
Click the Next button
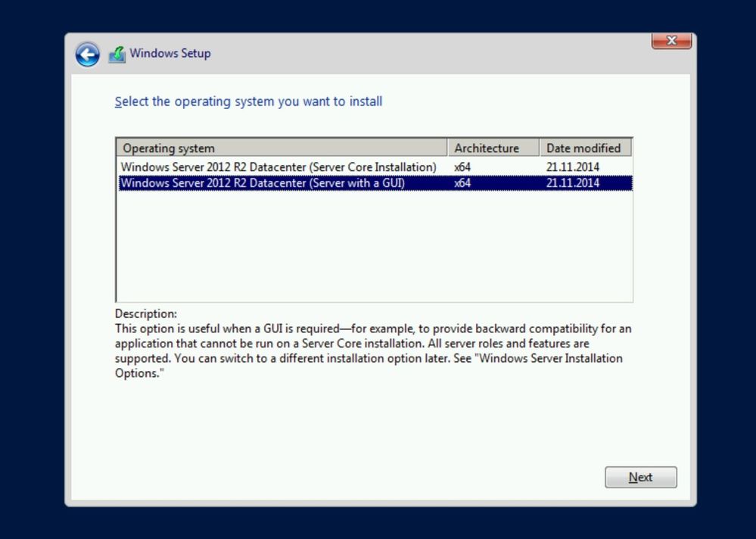[x=641, y=477]
